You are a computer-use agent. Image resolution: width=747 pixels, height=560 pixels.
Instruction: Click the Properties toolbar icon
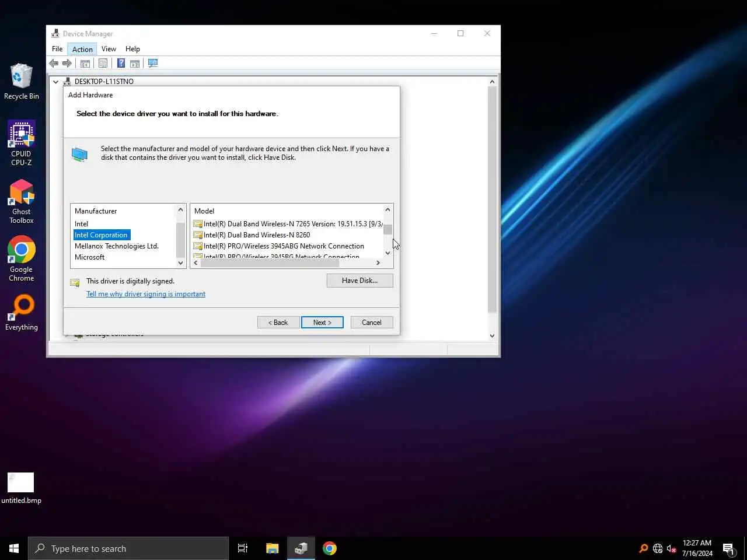click(x=103, y=63)
